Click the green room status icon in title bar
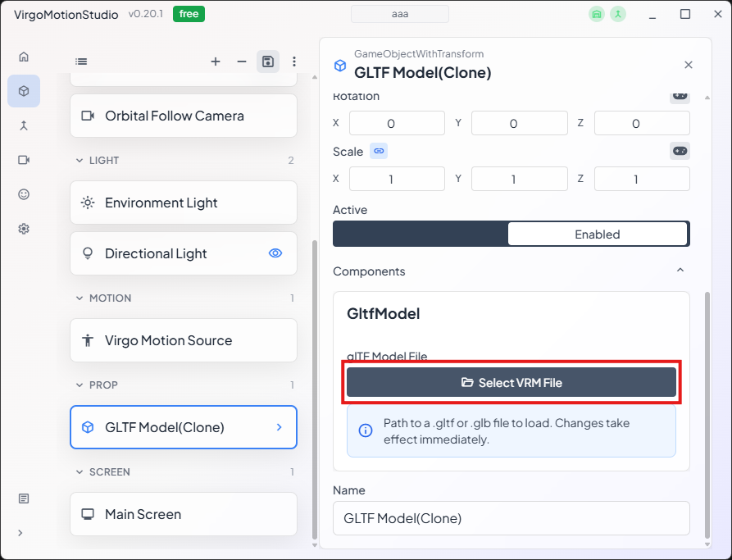 pyautogui.click(x=597, y=14)
